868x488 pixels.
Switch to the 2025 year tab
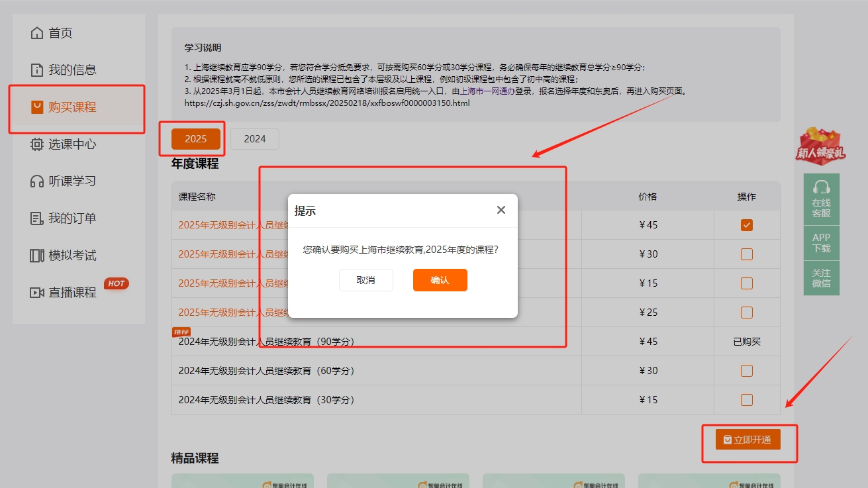tap(195, 138)
